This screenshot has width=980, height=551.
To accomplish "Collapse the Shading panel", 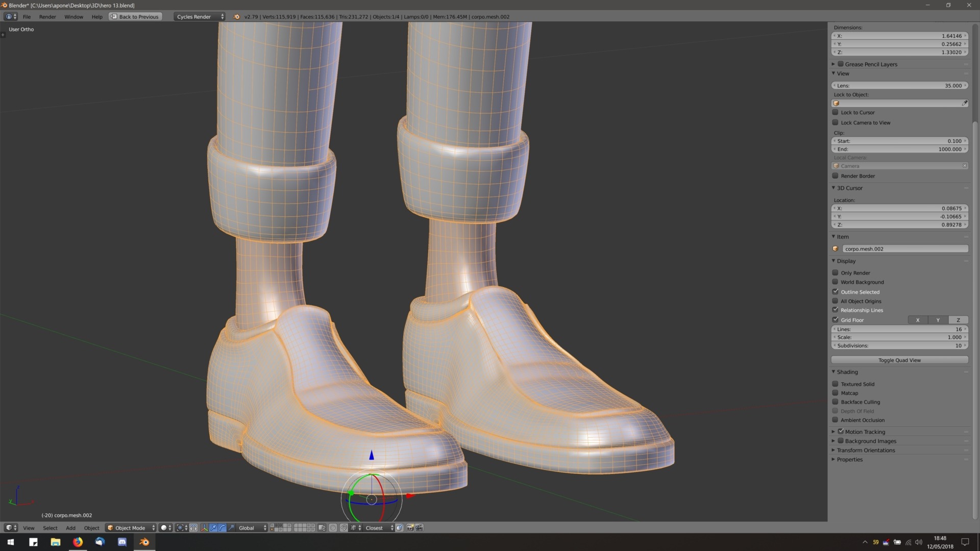I will 834,372.
